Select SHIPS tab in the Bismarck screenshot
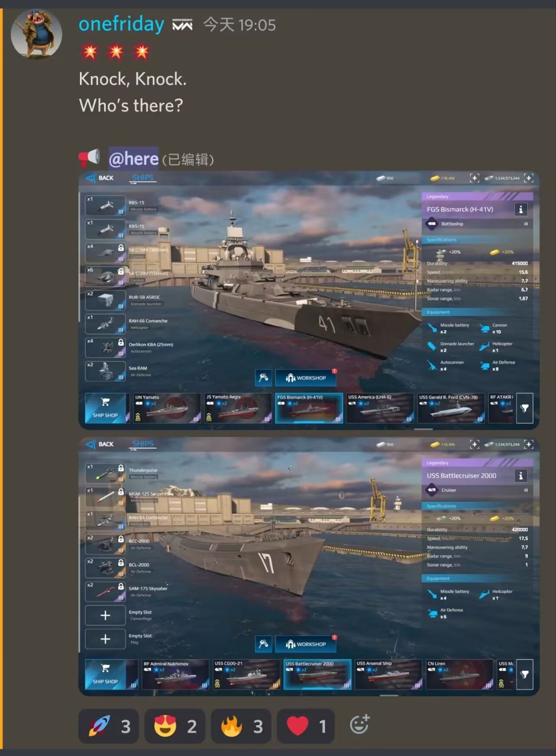The height and width of the screenshot is (756, 556). coord(143,178)
